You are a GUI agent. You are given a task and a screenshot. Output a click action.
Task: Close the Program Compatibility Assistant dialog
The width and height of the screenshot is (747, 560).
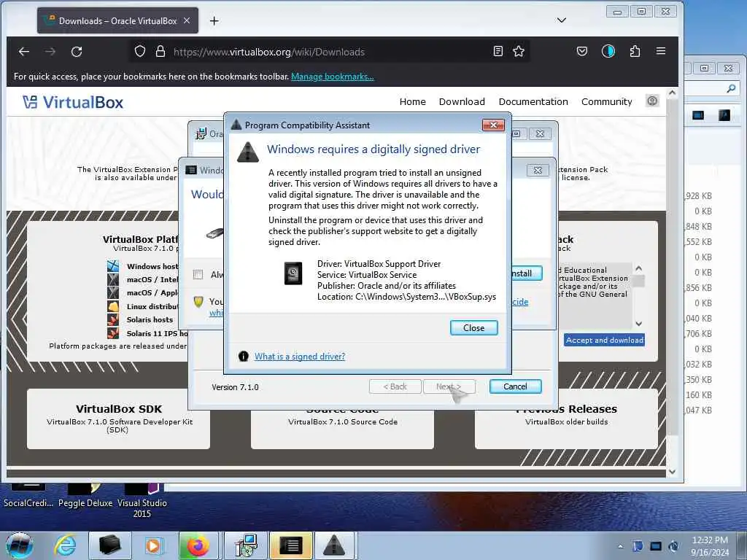click(x=493, y=125)
